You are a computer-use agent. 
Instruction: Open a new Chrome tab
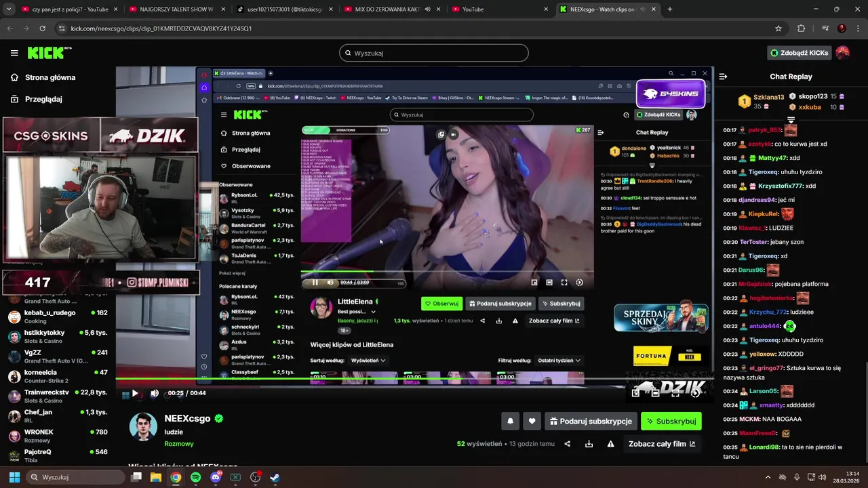670,9
